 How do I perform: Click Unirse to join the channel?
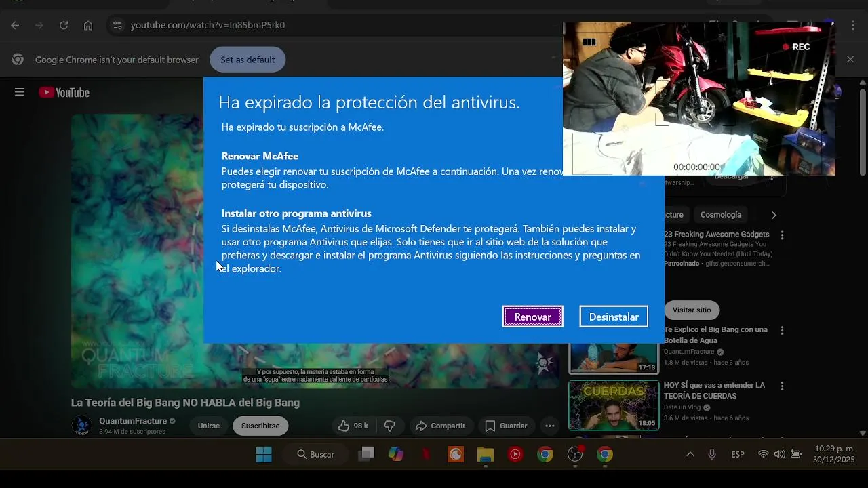[x=209, y=426]
